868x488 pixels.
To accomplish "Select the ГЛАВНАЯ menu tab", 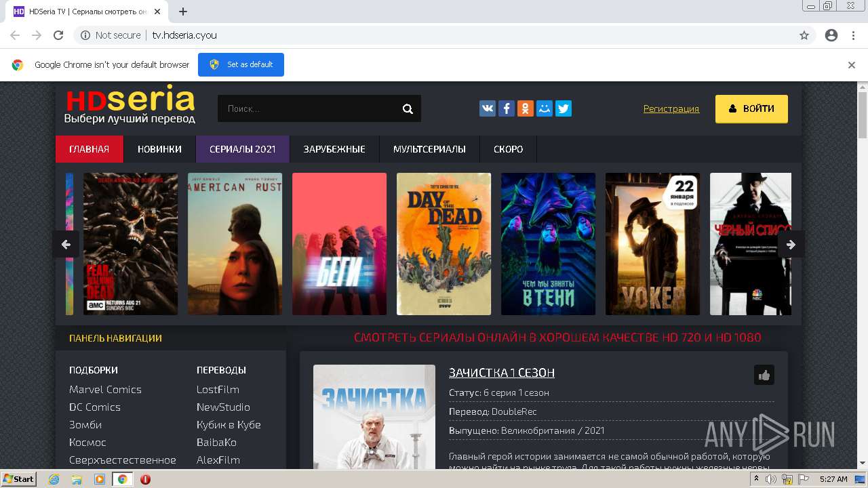I will click(90, 149).
